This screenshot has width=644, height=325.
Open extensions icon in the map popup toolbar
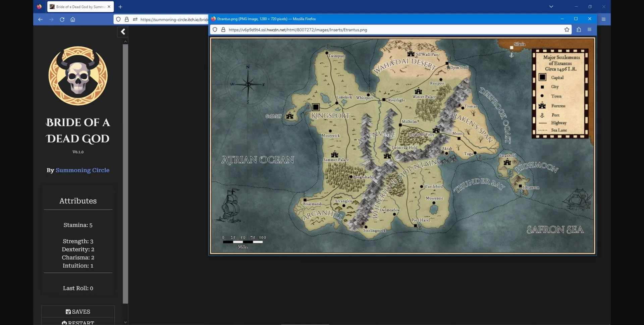coord(579,30)
